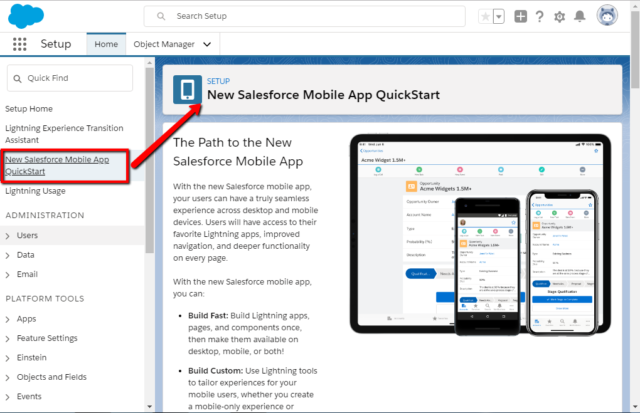Open the favorites list dropdown arrow
This screenshot has width=640, height=413.
click(x=498, y=17)
